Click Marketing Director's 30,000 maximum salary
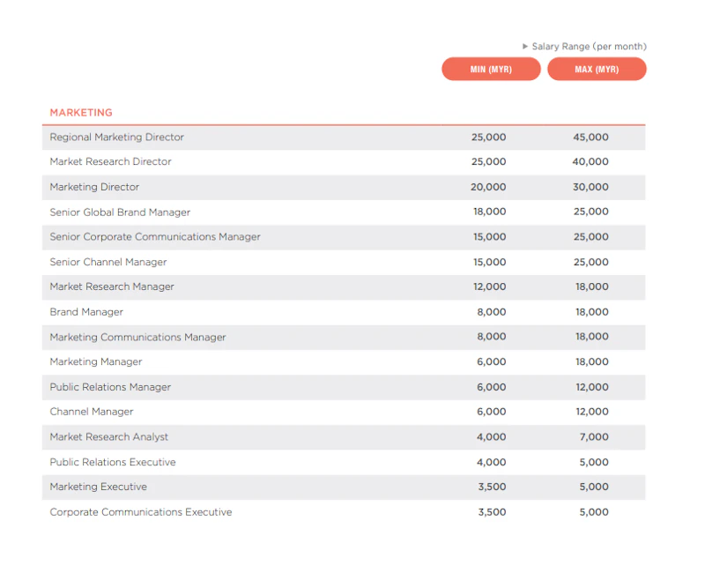Viewport: 705px width, 588px height. [x=590, y=187]
